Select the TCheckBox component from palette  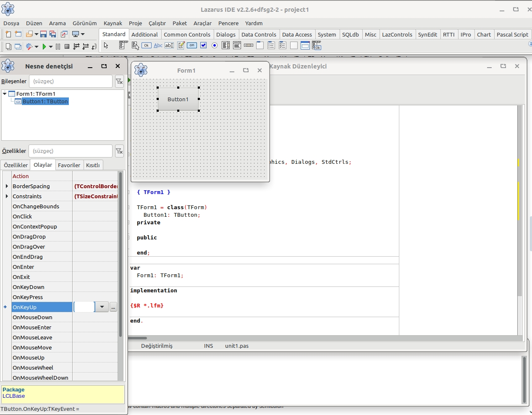pyautogui.click(x=203, y=45)
